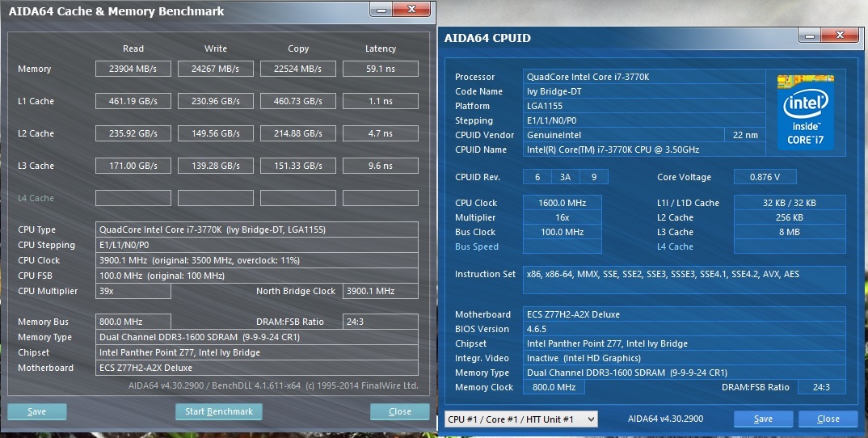Click L3 Cache write value 139.28 GB/s
Screen dimensions: 868x438
[215, 166]
